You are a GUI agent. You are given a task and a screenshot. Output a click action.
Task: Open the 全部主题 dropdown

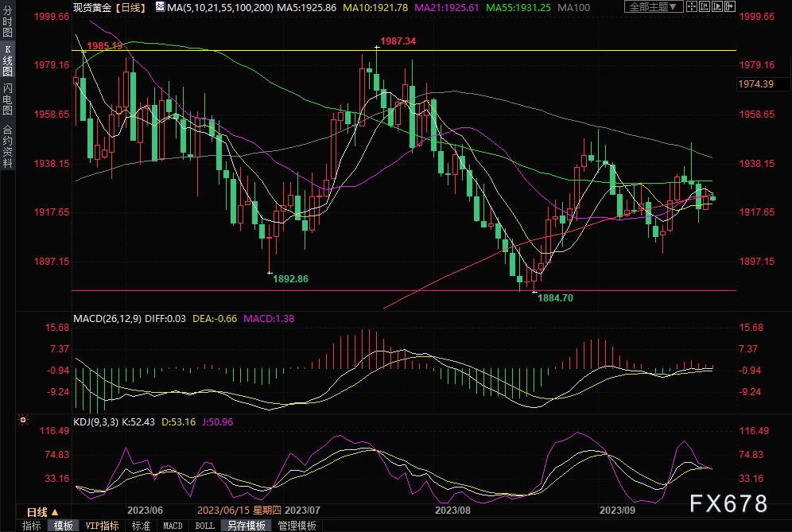point(654,7)
